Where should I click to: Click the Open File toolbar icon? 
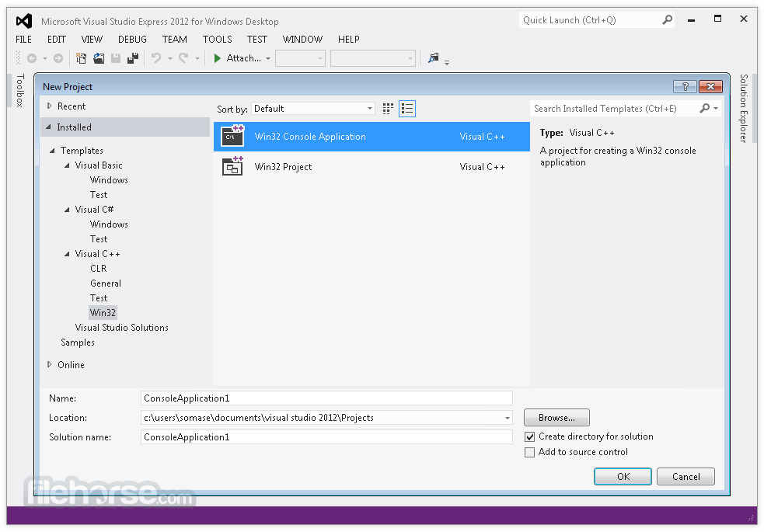pyautogui.click(x=99, y=58)
